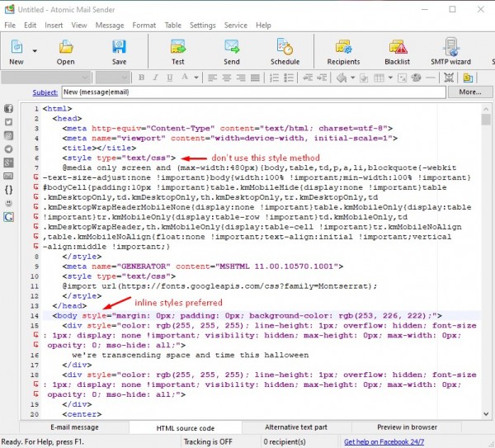Open the font name combo box
495x448 pixels.
[x=45, y=78]
